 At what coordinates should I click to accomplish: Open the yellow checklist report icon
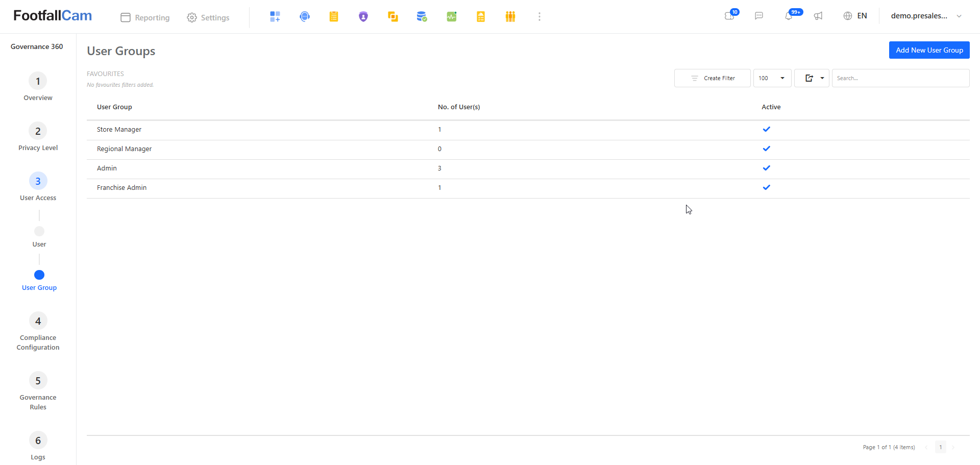pos(481,17)
